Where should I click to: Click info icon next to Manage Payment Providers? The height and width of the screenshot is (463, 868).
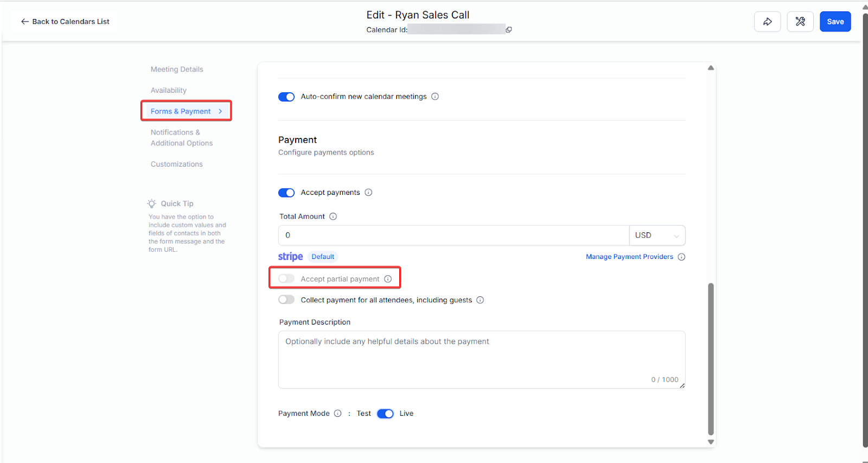point(681,257)
